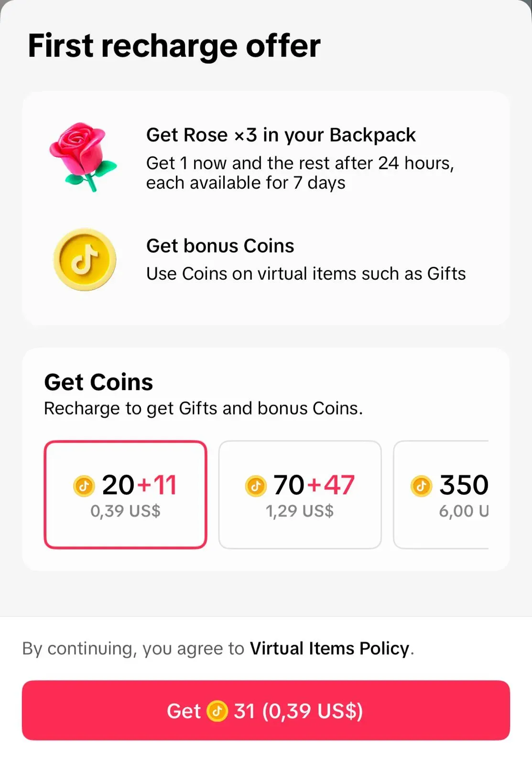
Task: Tap the "Recharge to get Gifts and bonus Coins" text
Action: [203, 408]
